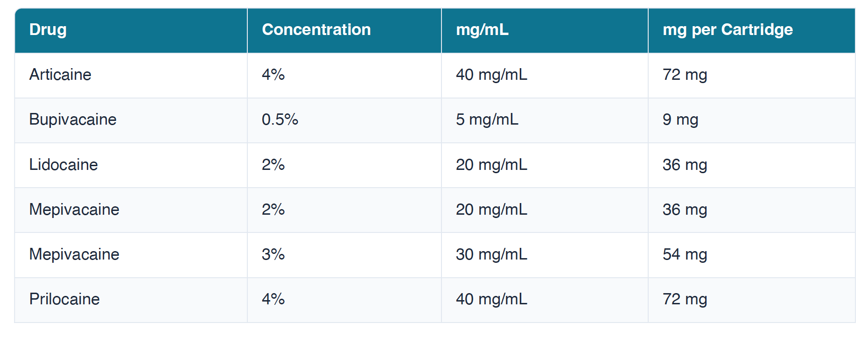Click Prilocaine's 72 mg cartridge cell
This screenshot has width=868, height=337.
[685, 299]
